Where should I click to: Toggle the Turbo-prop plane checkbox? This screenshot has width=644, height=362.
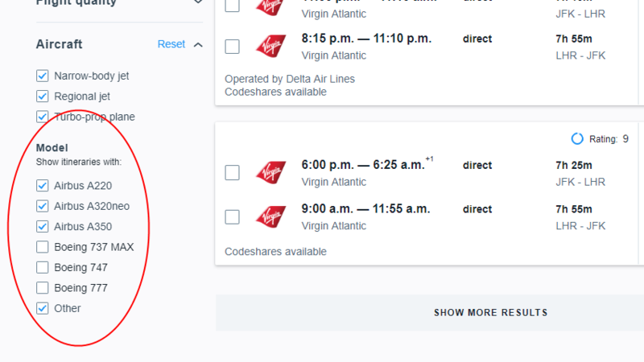click(43, 117)
